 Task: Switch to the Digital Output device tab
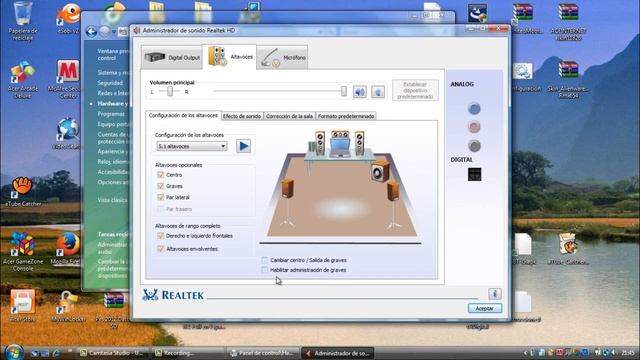click(172, 58)
